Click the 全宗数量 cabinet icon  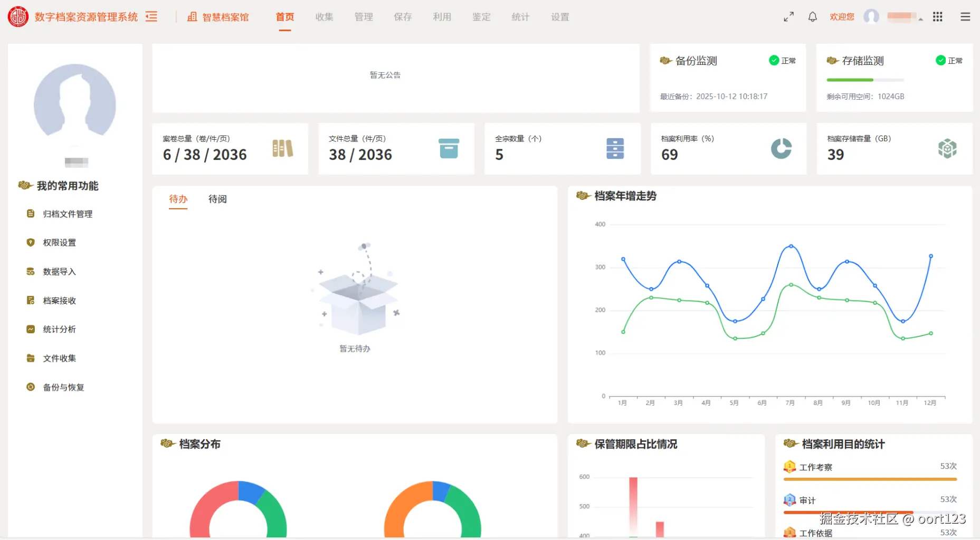click(615, 148)
